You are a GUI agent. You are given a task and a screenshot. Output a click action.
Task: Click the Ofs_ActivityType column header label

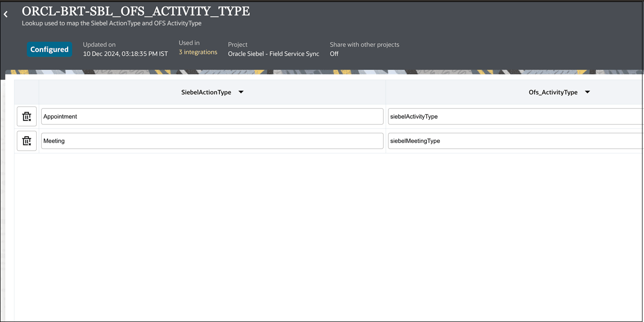[x=553, y=92]
